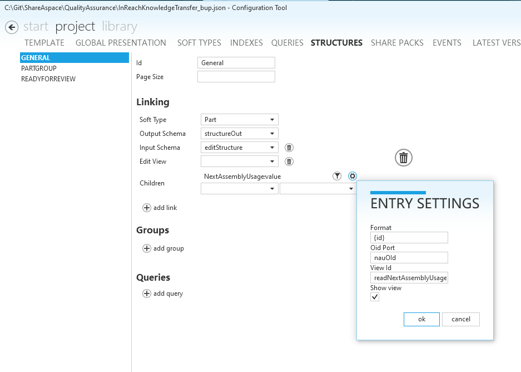Click the plus icon beside add group
Image resolution: width=521 pixels, height=372 pixels.
pos(147,248)
